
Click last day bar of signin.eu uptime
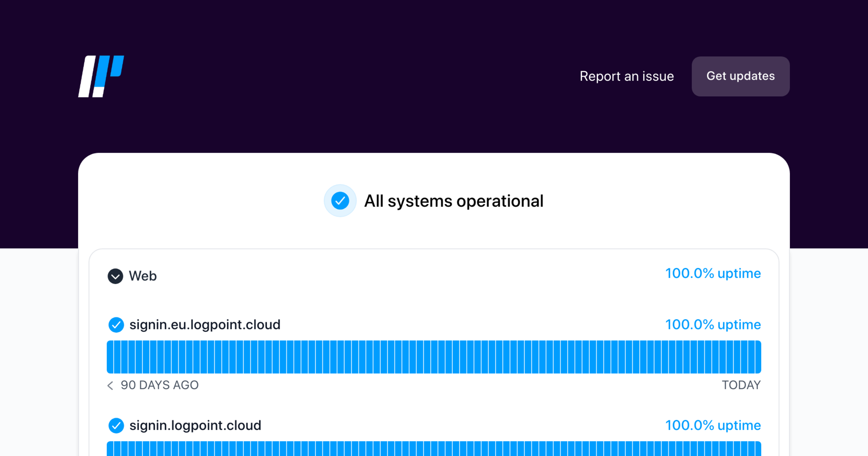point(757,357)
